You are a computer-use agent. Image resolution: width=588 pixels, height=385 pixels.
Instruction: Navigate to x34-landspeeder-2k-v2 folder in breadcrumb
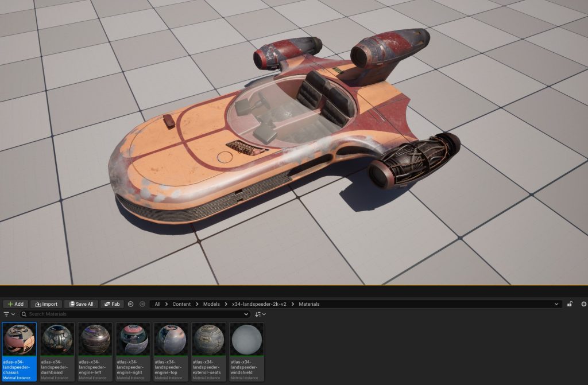[259, 304]
